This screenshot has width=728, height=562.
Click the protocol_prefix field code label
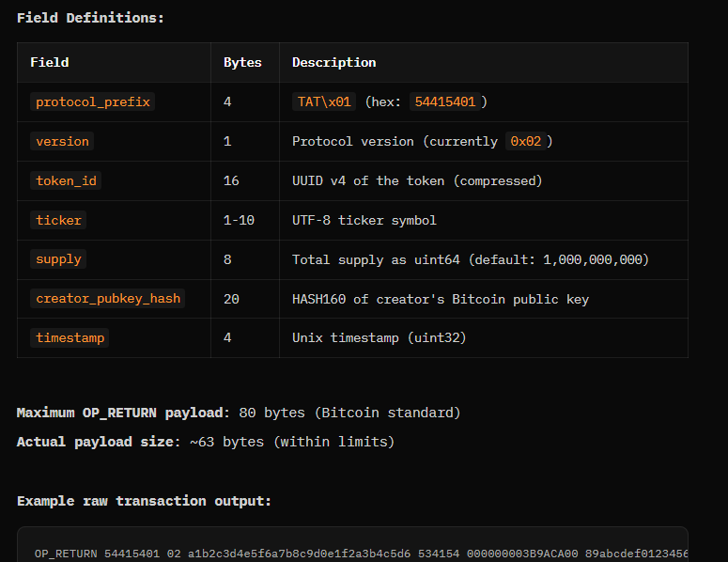click(92, 101)
